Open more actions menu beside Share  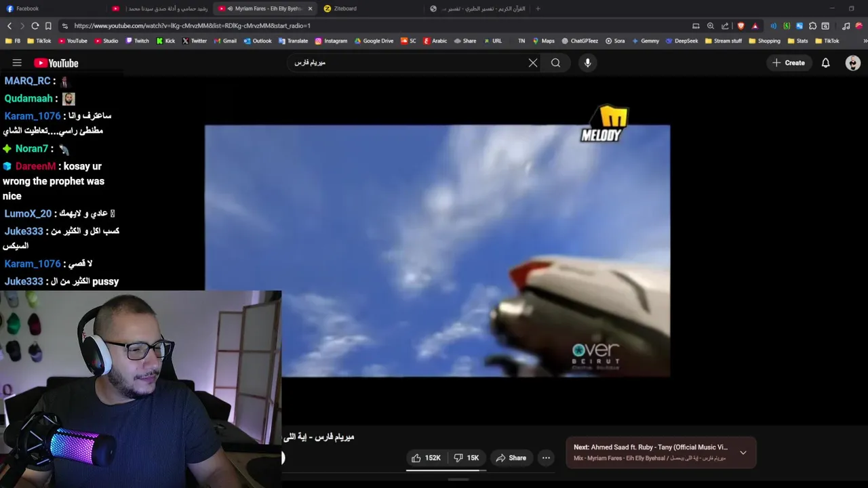pyautogui.click(x=546, y=458)
